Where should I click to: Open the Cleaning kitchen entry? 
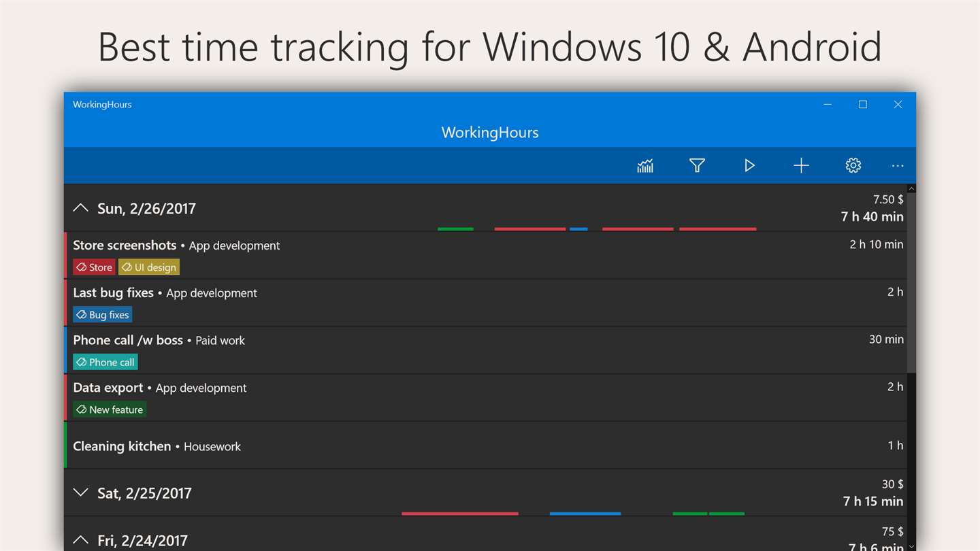click(x=485, y=446)
